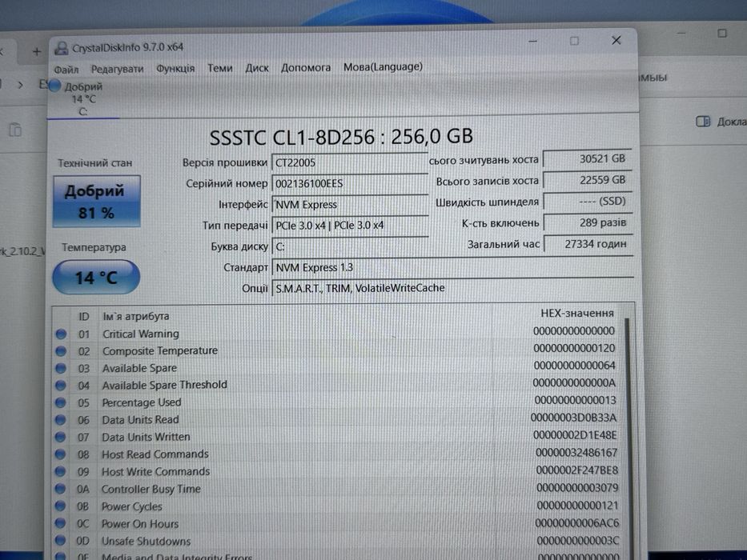
Task: Click the status dot for Power On Hours
Action: pos(60,523)
